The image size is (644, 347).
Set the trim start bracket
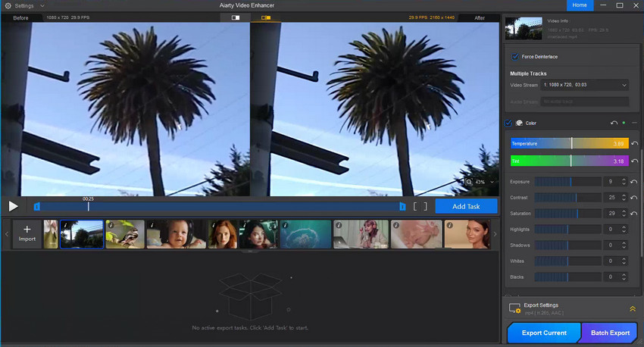point(416,206)
